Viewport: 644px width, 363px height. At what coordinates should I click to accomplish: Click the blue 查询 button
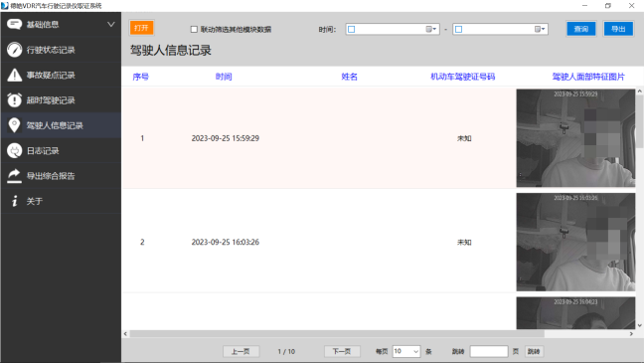pyautogui.click(x=581, y=29)
